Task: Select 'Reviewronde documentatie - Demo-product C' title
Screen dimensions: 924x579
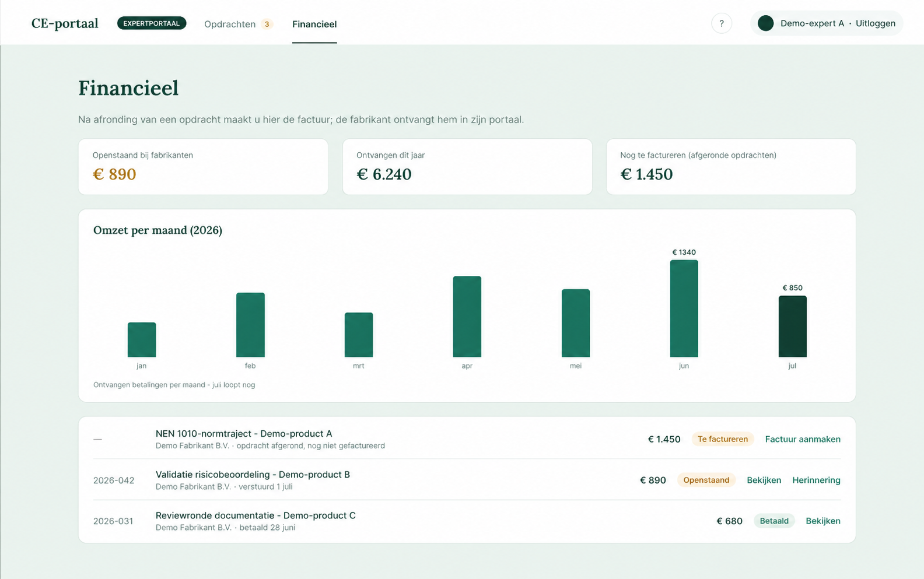Action: [x=256, y=515]
